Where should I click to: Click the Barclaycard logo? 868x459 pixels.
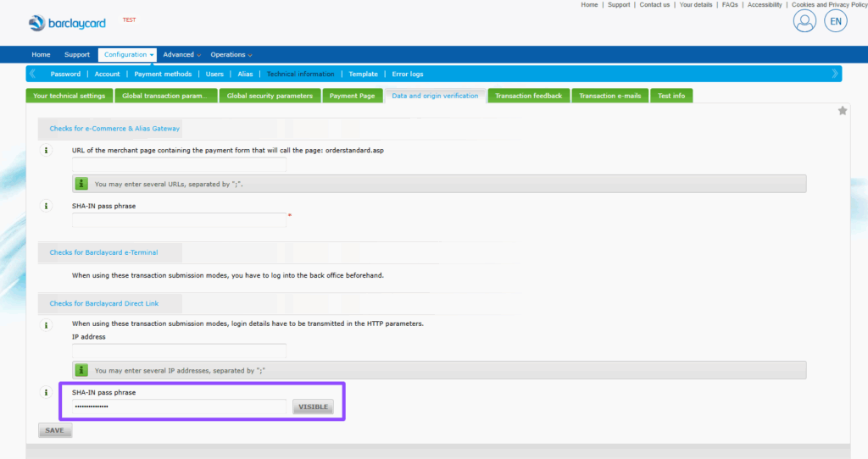(x=67, y=23)
